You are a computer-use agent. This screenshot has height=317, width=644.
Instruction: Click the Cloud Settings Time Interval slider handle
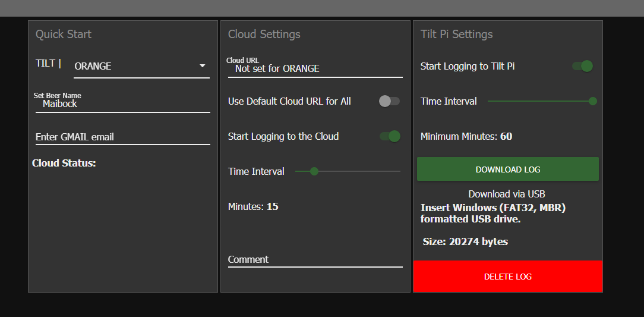pyautogui.click(x=314, y=171)
